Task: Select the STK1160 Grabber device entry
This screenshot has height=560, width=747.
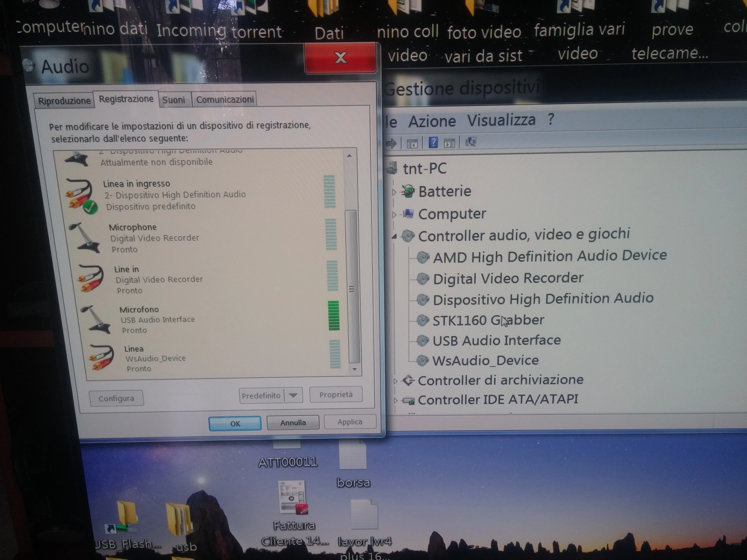Action: 488,320
